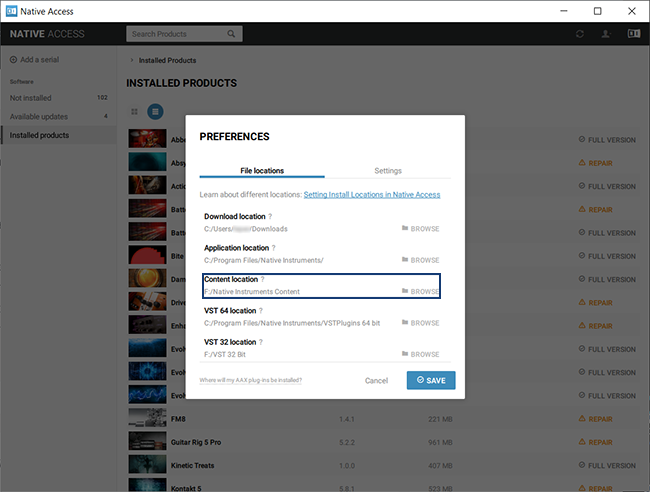Select Guitar Rig 5 Pro thumbnail
The height and width of the screenshot is (492, 650).
pyautogui.click(x=147, y=441)
